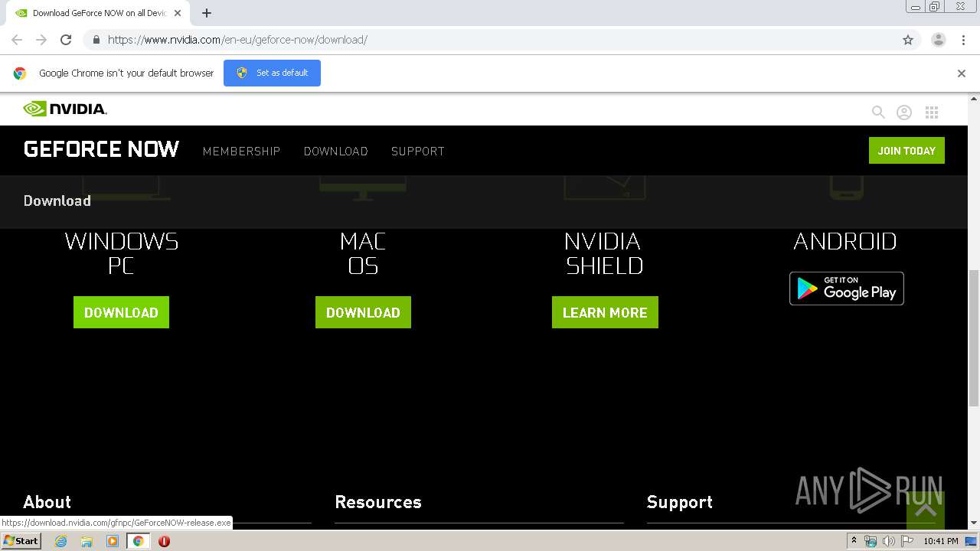This screenshot has width=980, height=551.
Task: Click the About footer heading
Action: tap(47, 502)
